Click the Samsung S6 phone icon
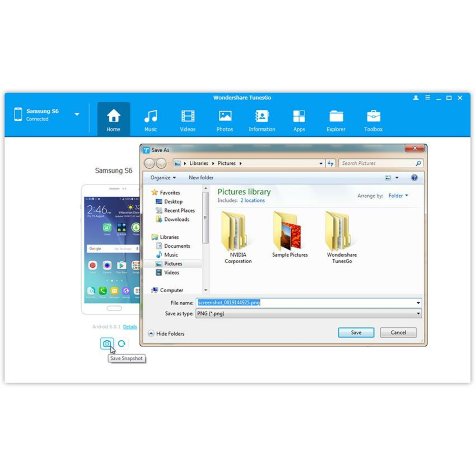Image resolution: width=476 pixels, height=476 pixels. tap(18, 114)
